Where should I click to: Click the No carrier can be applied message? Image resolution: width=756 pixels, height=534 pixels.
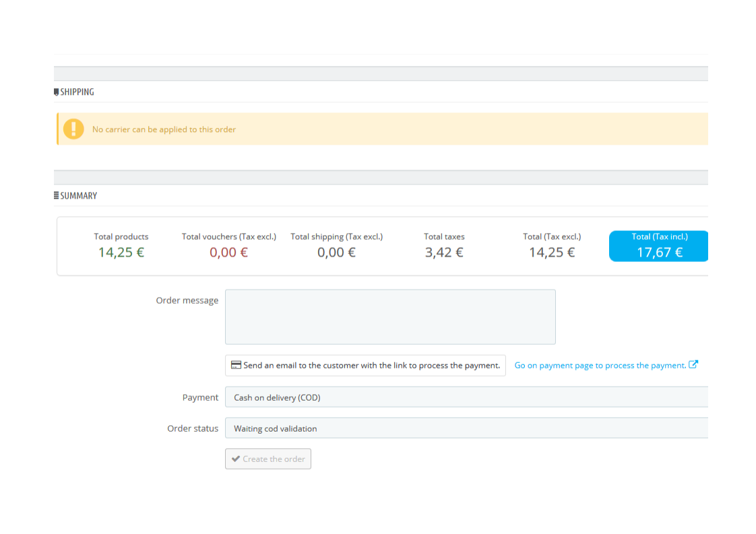tap(164, 129)
